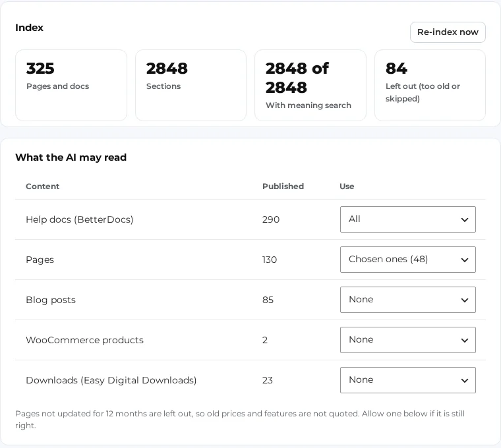Click the What the AI may read heading
The height and width of the screenshot is (448, 501).
71,157
